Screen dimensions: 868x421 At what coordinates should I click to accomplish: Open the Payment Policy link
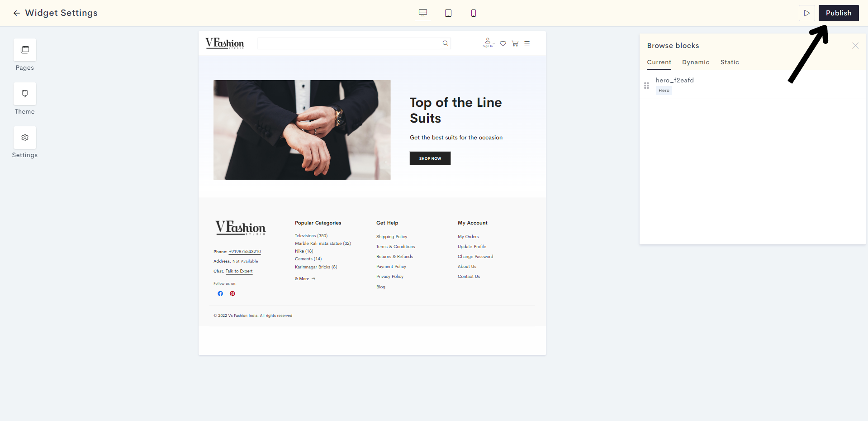pyautogui.click(x=391, y=267)
